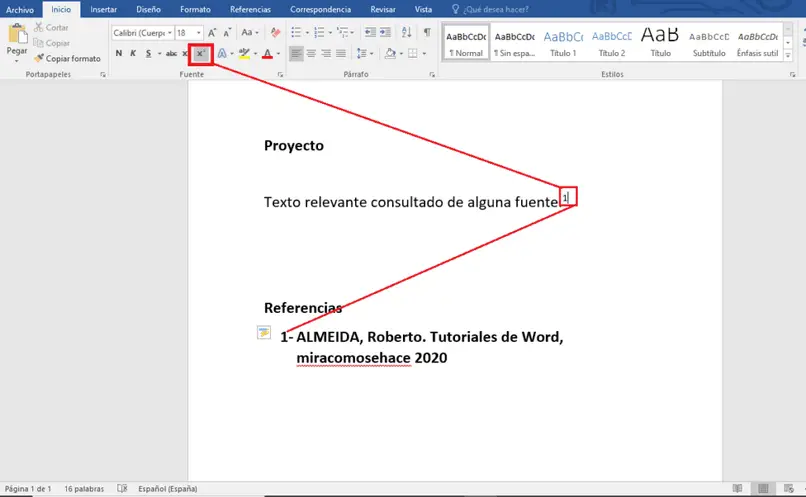This screenshot has height=497, width=806.
Task: Toggle bold (N) formatting
Action: (x=118, y=53)
